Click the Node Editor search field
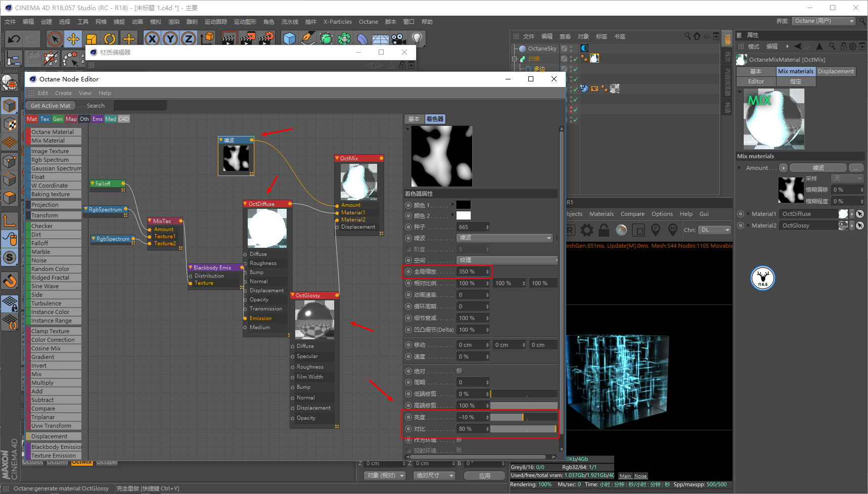The width and height of the screenshot is (868, 494). tap(140, 106)
